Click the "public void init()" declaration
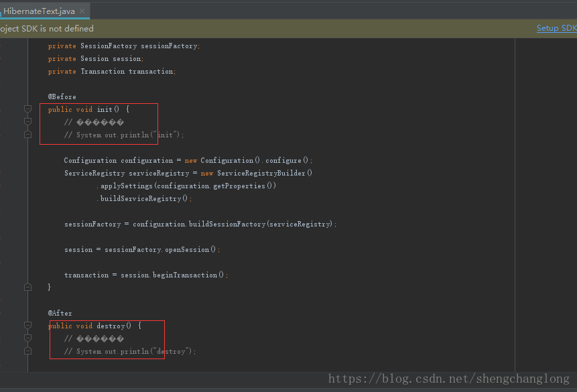 [88, 109]
